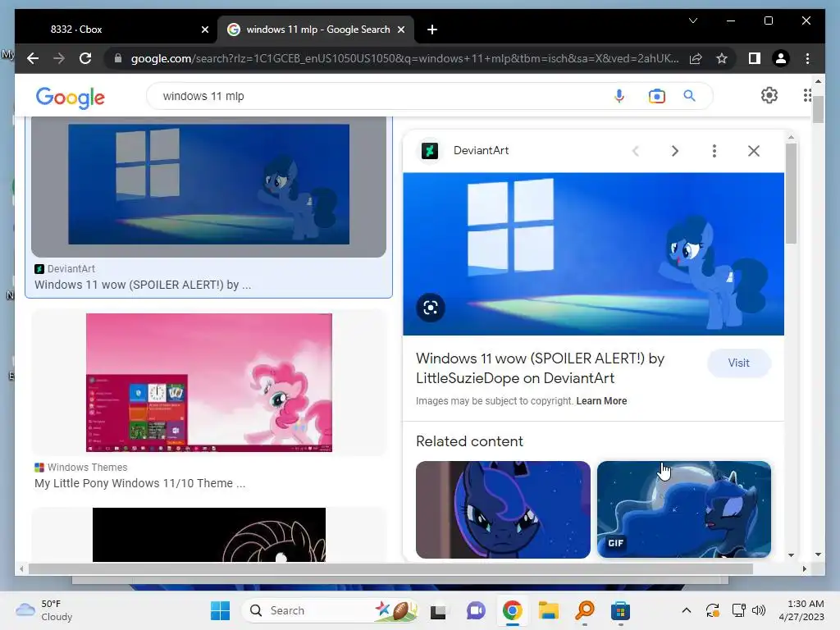Switch to the 8332 Cbox tab
The width and height of the screenshot is (840, 630).
[116, 30]
